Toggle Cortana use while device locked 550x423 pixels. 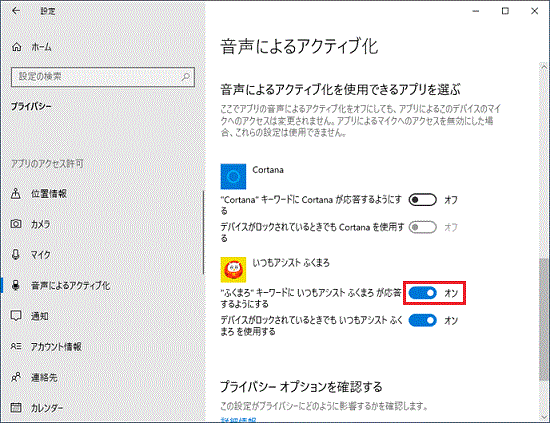pyautogui.click(x=423, y=227)
